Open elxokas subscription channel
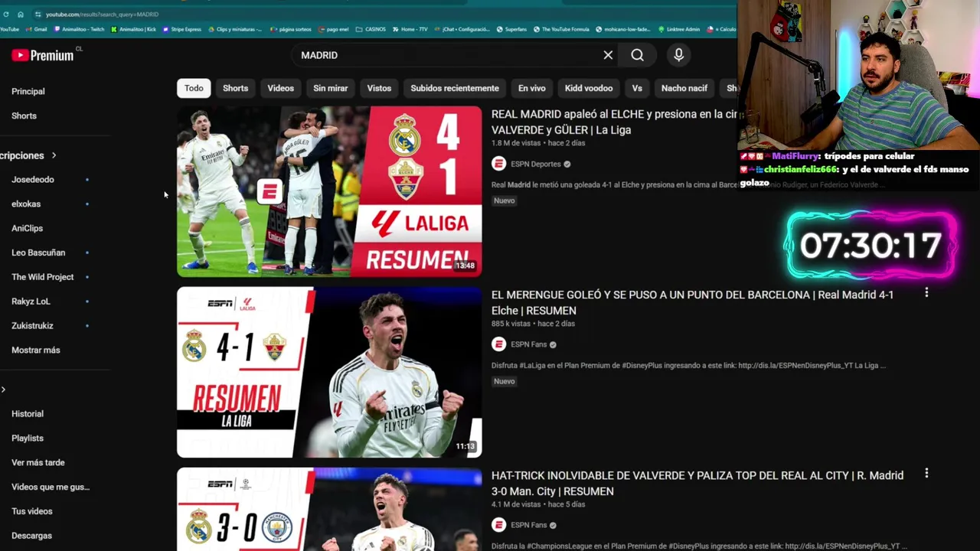The width and height of the screenshot is (980, 551). [x=26, y=204]
